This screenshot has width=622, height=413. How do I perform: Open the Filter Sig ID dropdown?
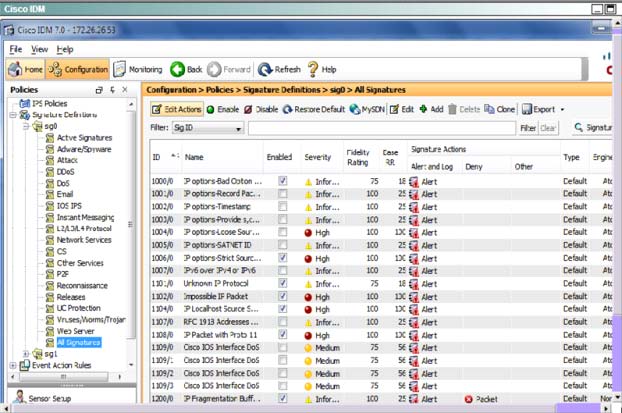208,128
